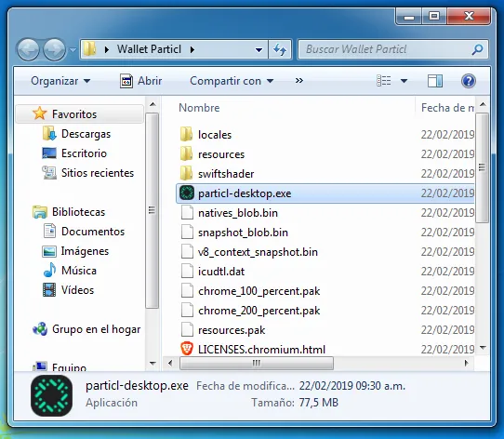Click the refresh button next to address bar
This screenshot has height=439, width=504.
[280, 49]
